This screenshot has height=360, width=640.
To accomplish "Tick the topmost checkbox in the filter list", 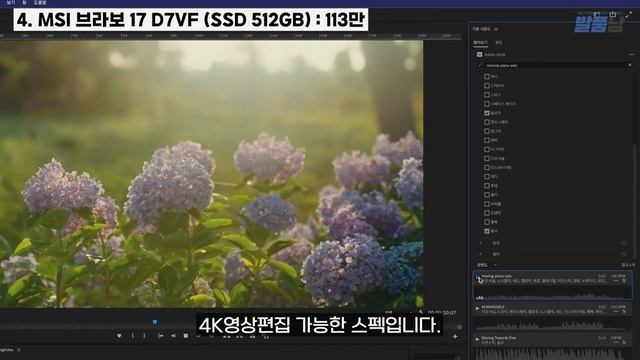I will [487, 76].
